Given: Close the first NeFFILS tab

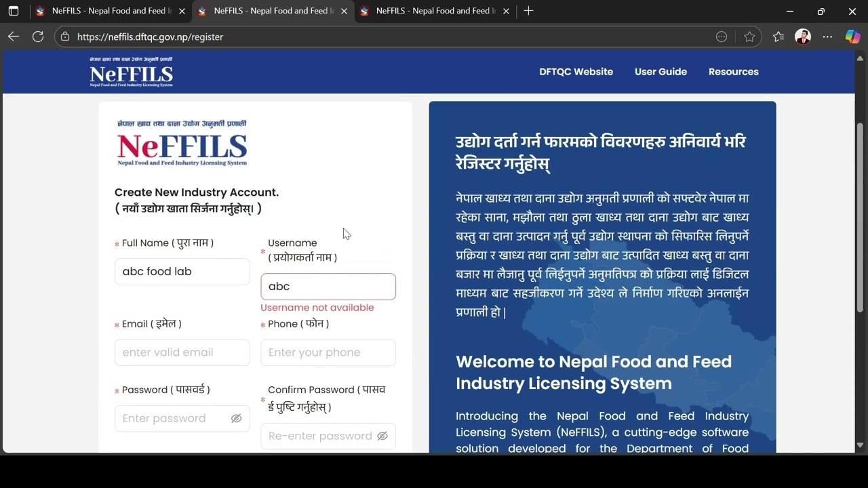Looking at the screenshot, I should pos(182,11).
